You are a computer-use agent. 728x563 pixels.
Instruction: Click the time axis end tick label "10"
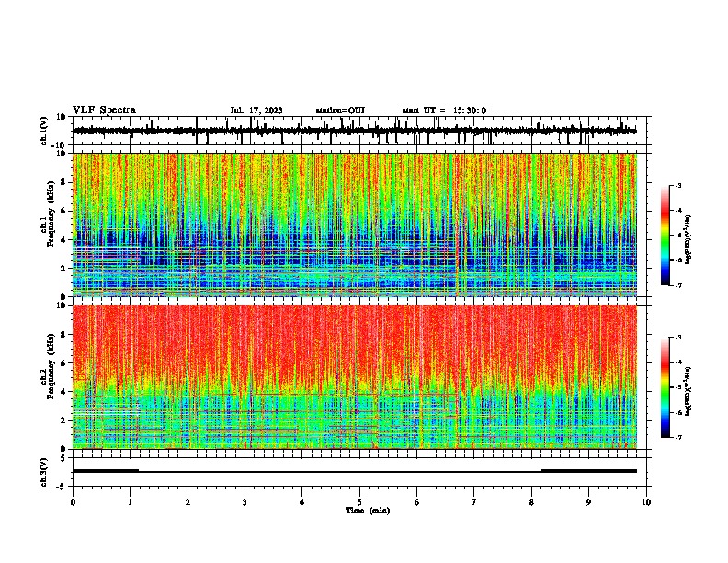click(x=646, y=502)
